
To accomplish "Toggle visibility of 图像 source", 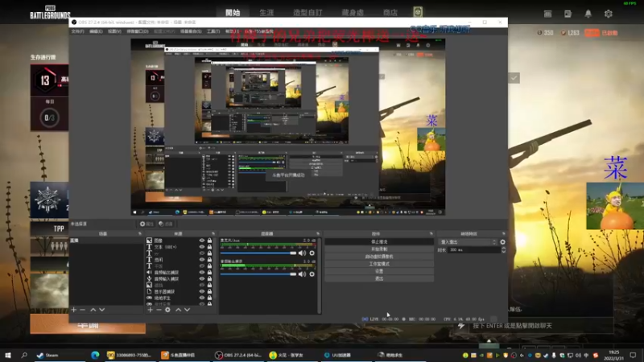I will [202, 241].
